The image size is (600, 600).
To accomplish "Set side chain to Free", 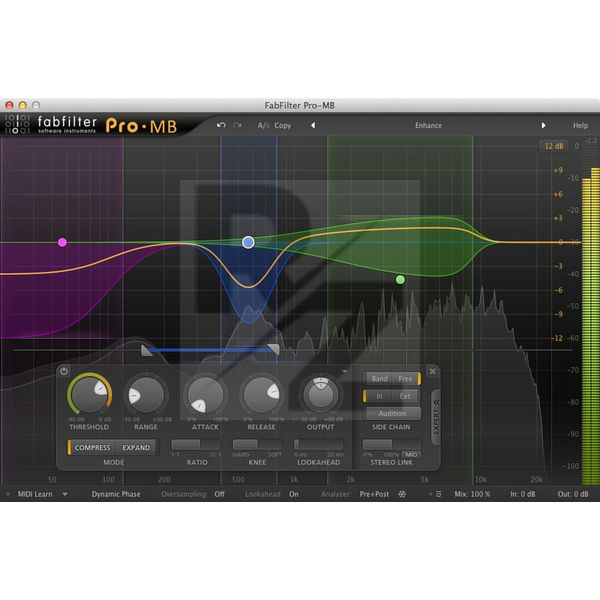I will 406,378.
